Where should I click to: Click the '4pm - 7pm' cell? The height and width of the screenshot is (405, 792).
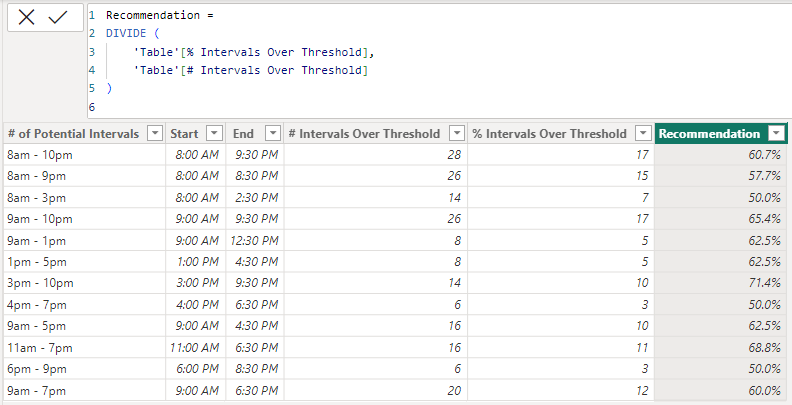click(x=84, y=305)
